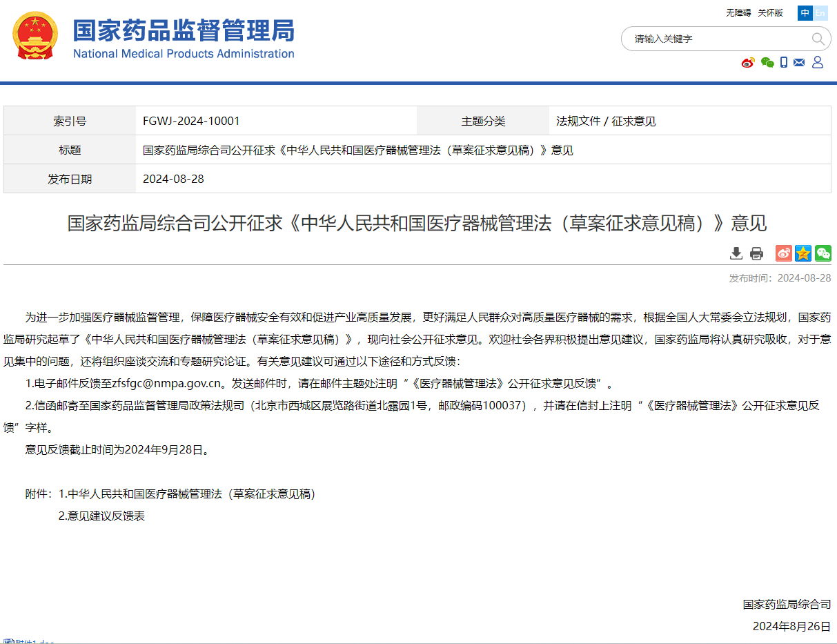Click the email envelope icon in header

click(x=799, y=63)
